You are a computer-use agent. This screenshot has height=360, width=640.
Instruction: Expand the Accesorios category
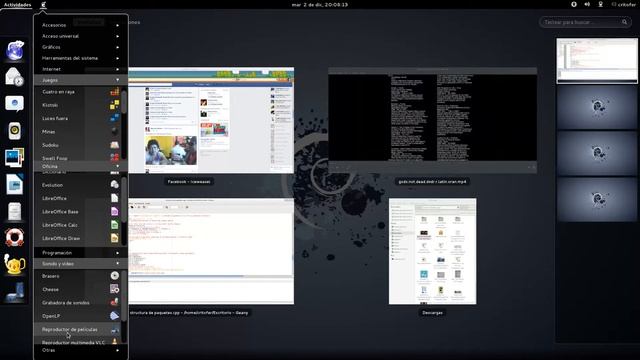(80, 25)
